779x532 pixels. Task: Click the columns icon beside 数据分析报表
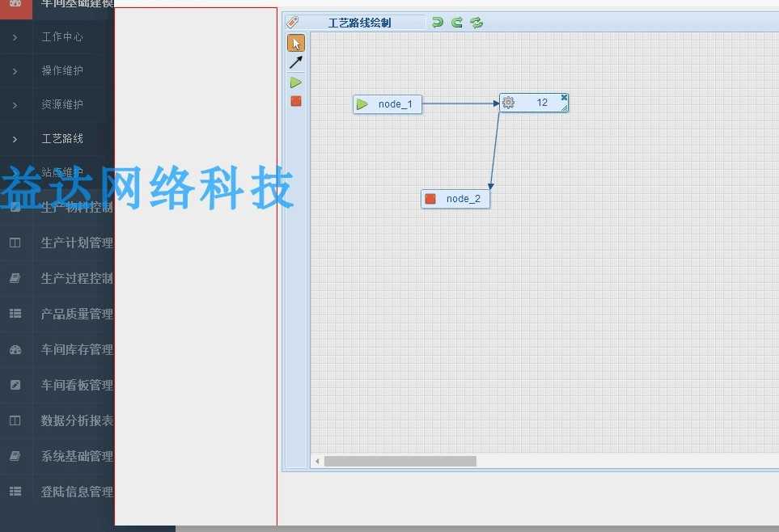point(15,420)
